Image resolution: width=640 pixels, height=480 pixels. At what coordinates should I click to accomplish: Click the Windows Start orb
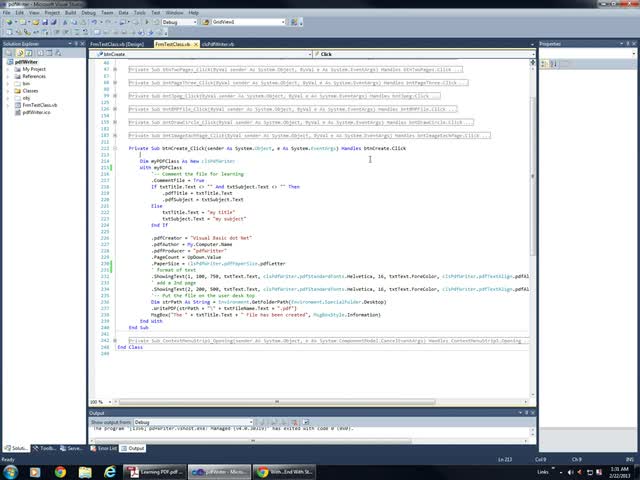9,472
